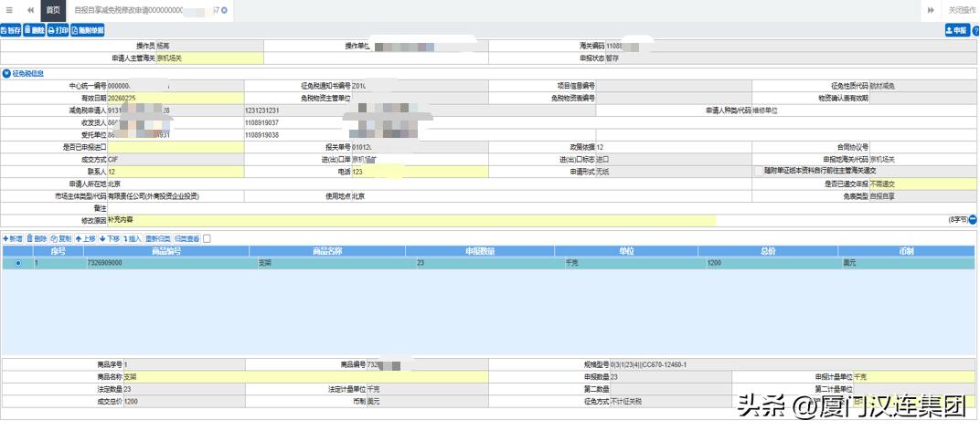Click the minus icon beside 修改原因
The width and height of the screenshot is (980, 431).
(973, 220)
